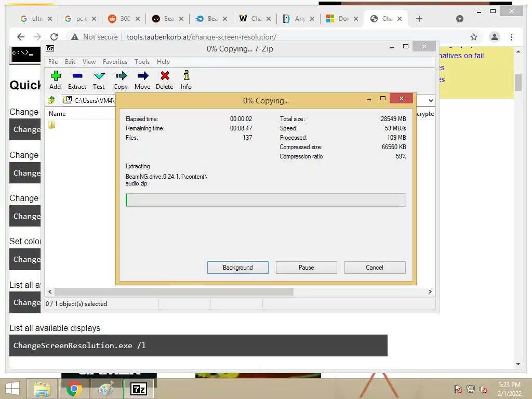
Task: Open the File menu in 7-Zip
Action: tap(53, 62)
